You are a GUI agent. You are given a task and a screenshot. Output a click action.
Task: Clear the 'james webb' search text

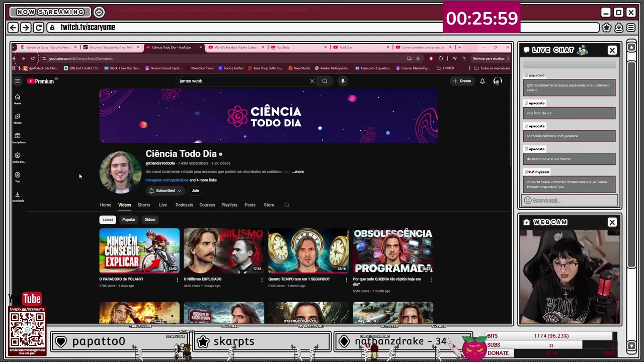click(x=312, y=81)
